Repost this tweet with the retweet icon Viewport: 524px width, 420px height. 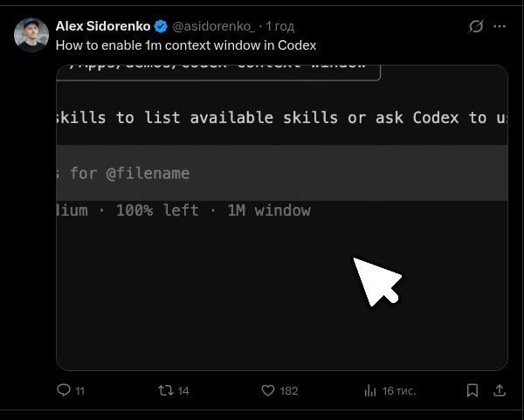click(x=165, y=390)
